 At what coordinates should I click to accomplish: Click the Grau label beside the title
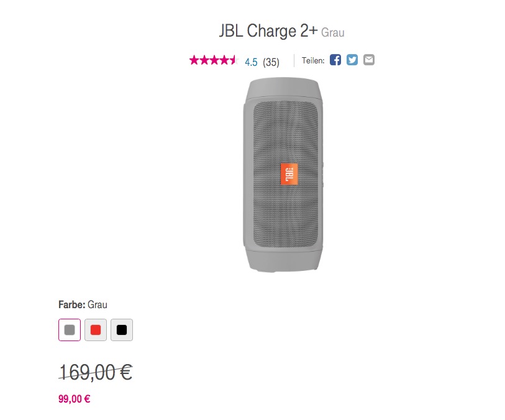click(333, 32)
